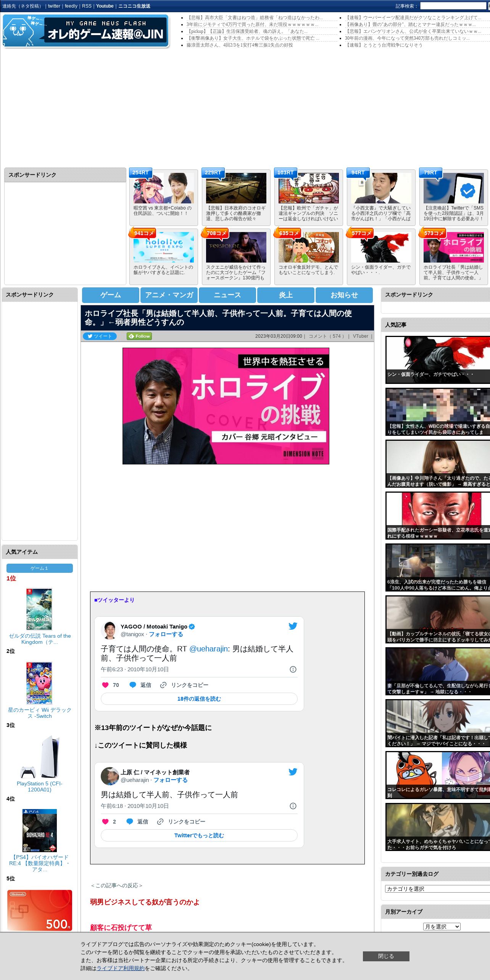Viewport: 490px width, 980px height.
Task: Click ホロライブの挑戦 main article image
Action: click(226, 406)
